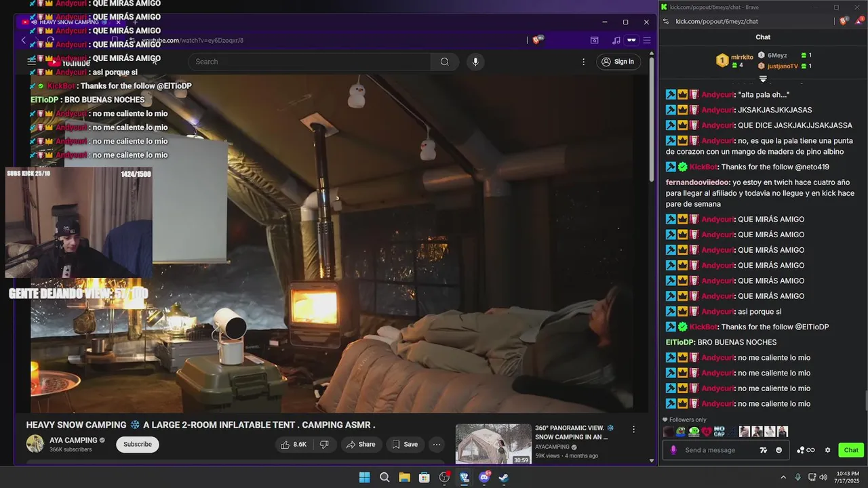The height and width of the screenshot is (488, 868).
Task: Open chat settings gear icon
Action: point(827,450)
